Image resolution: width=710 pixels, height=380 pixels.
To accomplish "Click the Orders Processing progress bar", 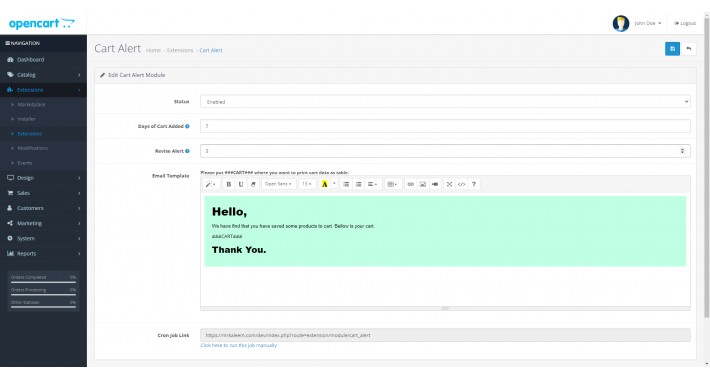I will [x=43, y=295].
